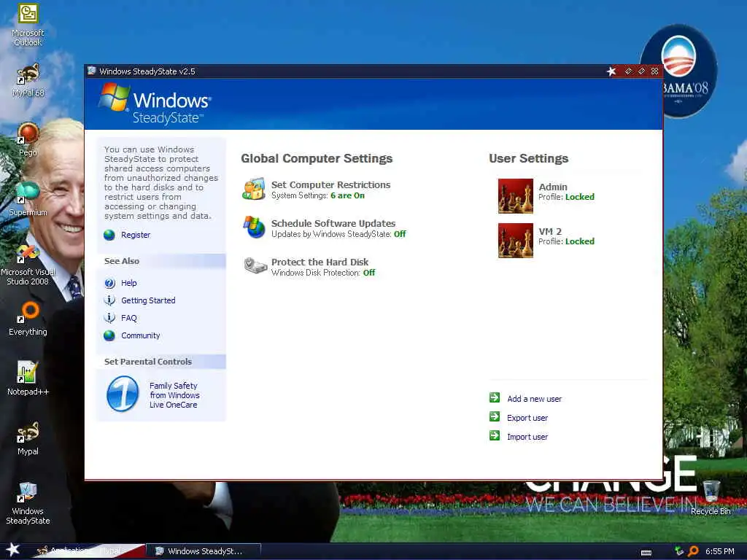Click the Off status for Windows SteadyState updates
The height and width of the screenshot is (560, 747).
pyautogui.click(x=400, y=234)
